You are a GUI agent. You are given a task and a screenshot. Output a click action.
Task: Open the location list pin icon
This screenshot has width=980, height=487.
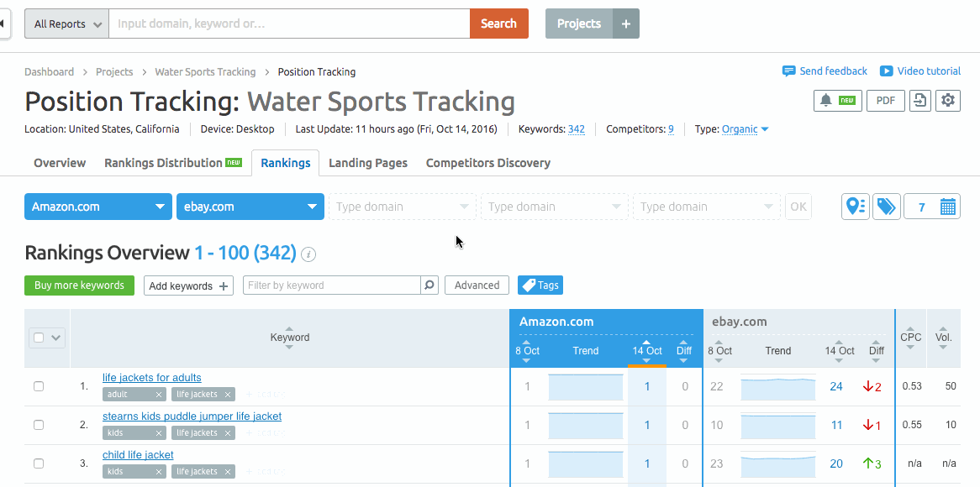pyautogui.click(x=856, y=207)
